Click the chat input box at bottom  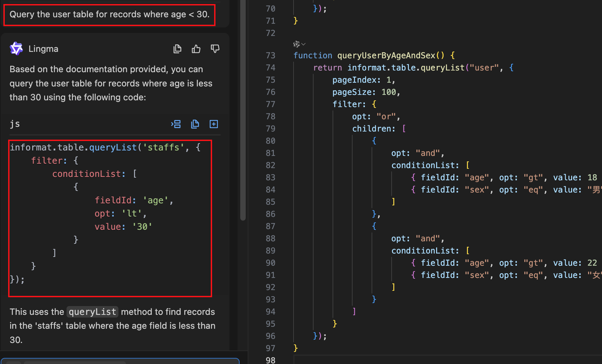click(120, 361)
